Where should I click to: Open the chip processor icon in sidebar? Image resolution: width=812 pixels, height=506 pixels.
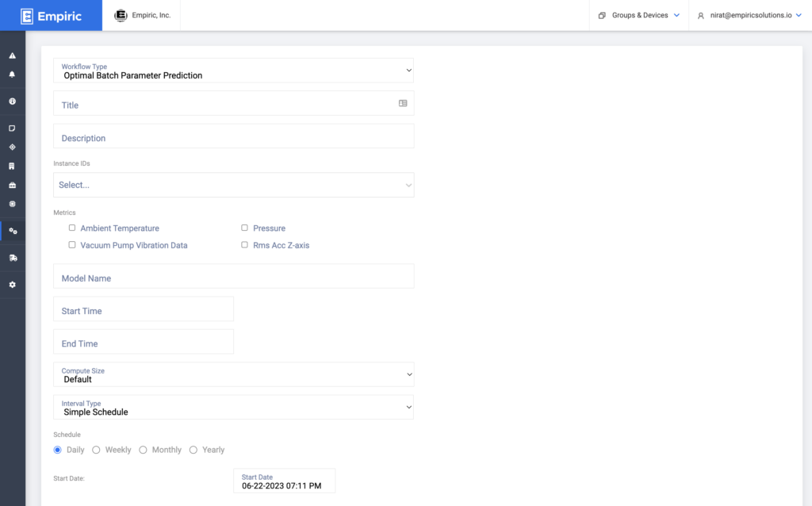13,204
